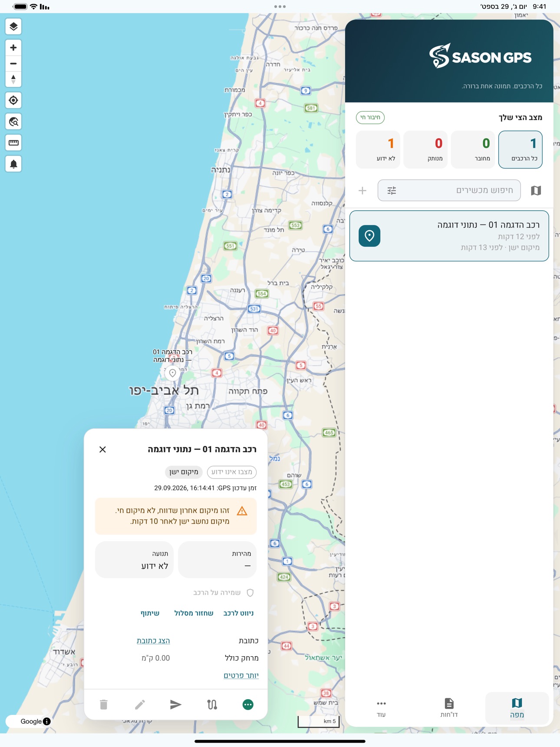The height and width of the screenshot is (747, 560).
Task: Click the חיבור חי status badge
Action: click(x=370, y=117)
